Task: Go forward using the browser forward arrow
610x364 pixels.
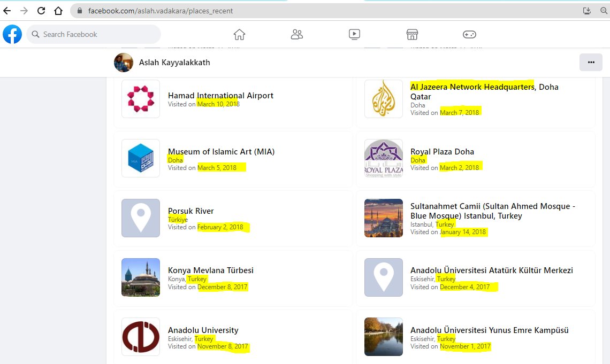Action: 24,11
